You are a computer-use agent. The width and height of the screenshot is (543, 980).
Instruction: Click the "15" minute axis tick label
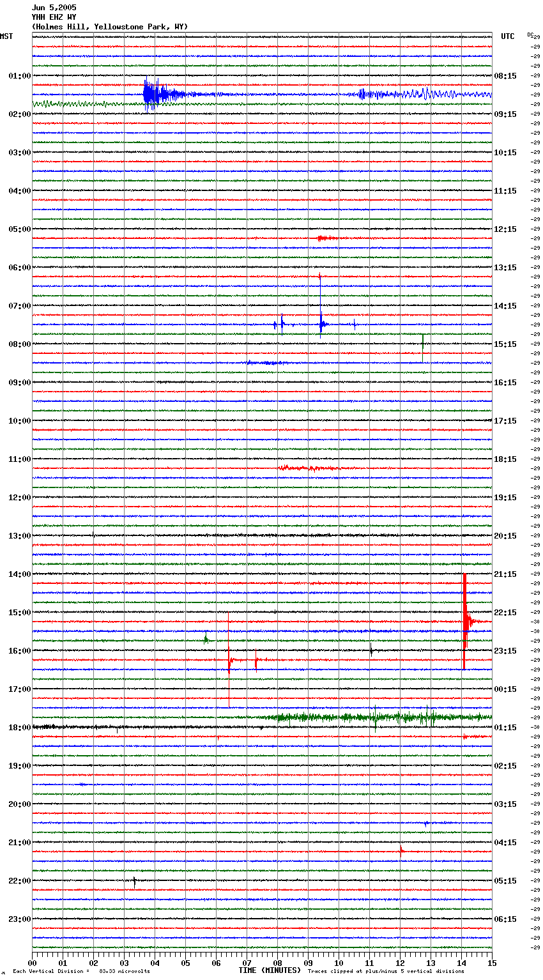pyautogui.click(x=492, y=963)
